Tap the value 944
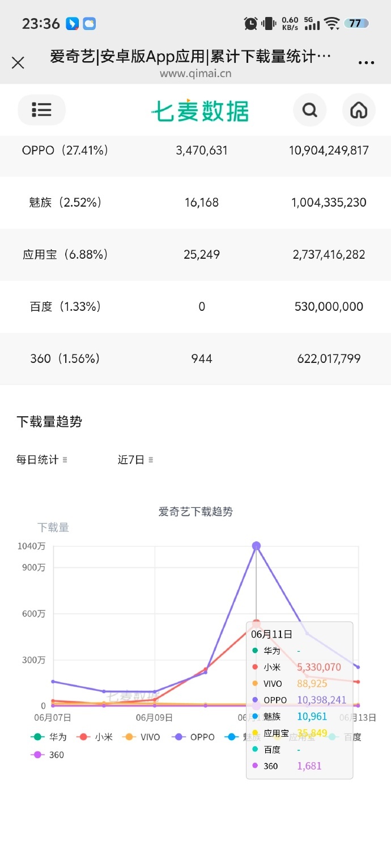Screen dimensions: 391x868 202,359
